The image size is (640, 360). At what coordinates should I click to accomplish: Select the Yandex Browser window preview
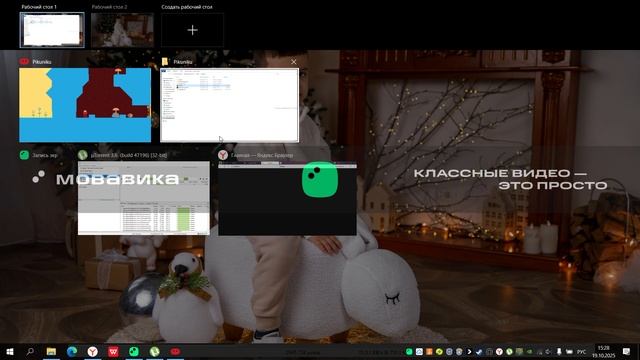click(x=287, y=198)
